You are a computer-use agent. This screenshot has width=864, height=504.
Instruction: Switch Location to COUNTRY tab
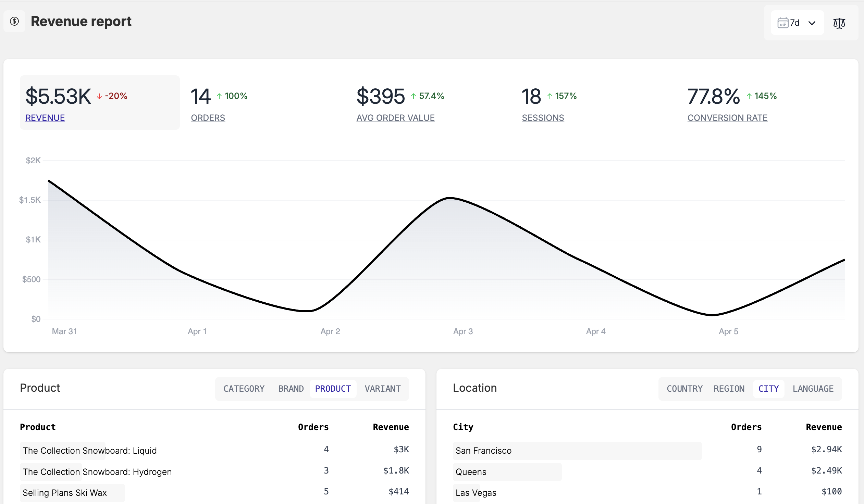684,389
